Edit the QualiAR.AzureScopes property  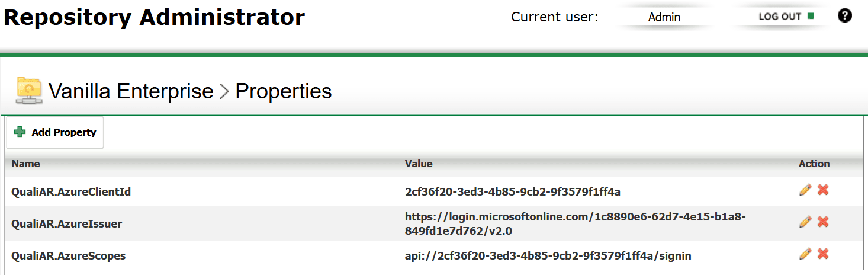pyautogui.click(x=805, y=254)
